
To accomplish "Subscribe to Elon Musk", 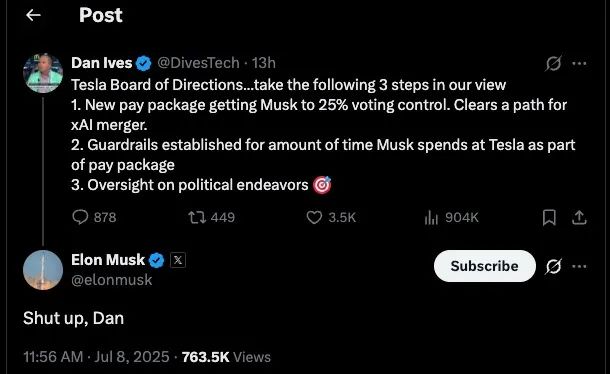I will (x=484, y=266).
